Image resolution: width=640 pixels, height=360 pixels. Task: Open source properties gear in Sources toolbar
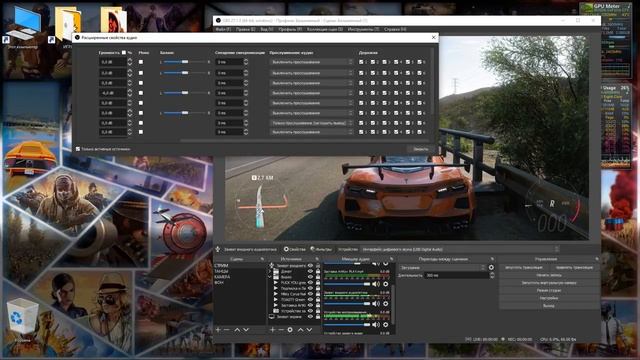[x=290, y=329]
